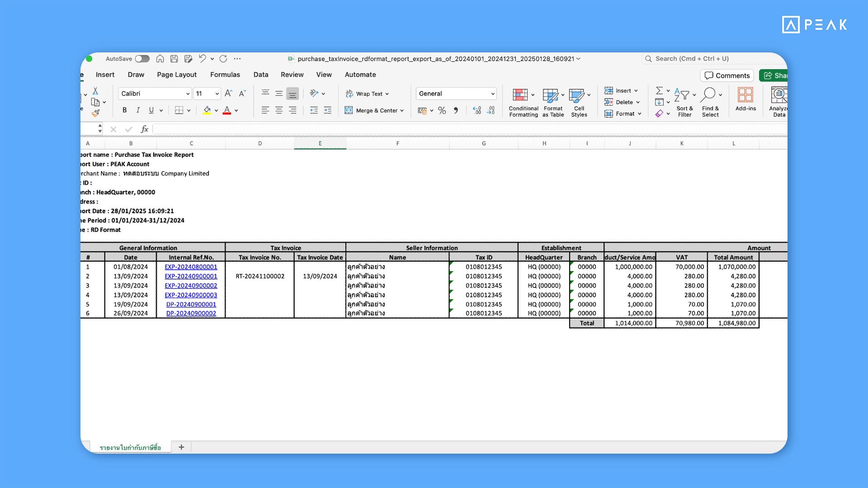Click the Orientation text angle icon

pyautogui.click(x=314, y=94)
